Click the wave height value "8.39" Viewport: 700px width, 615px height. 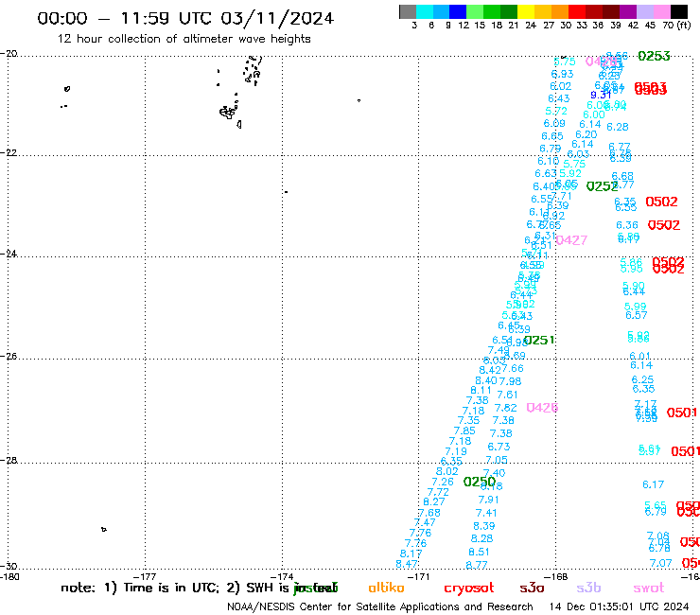click(484, 526)
